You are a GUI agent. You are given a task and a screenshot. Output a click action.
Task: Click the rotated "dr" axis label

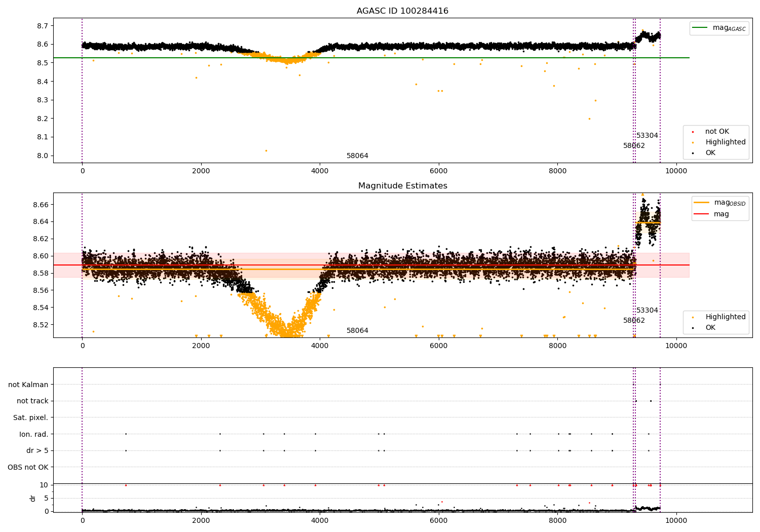[33, 498]
